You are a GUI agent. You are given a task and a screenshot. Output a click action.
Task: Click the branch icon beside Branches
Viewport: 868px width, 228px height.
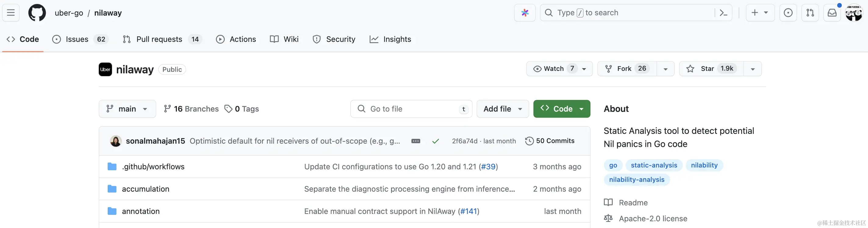pos(167,109)
